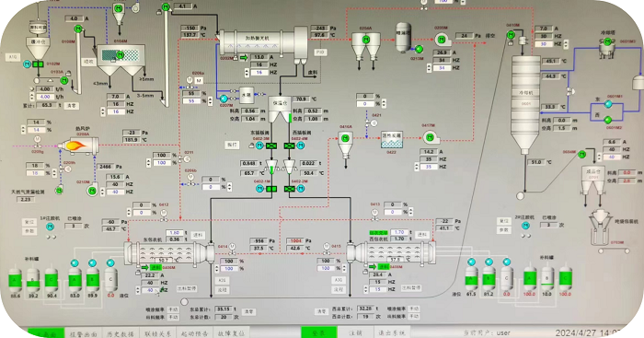Adjust the feed rate 4.00 t/h stepper
This screenshot has width=644, height=338.
(x=32, y=93)
